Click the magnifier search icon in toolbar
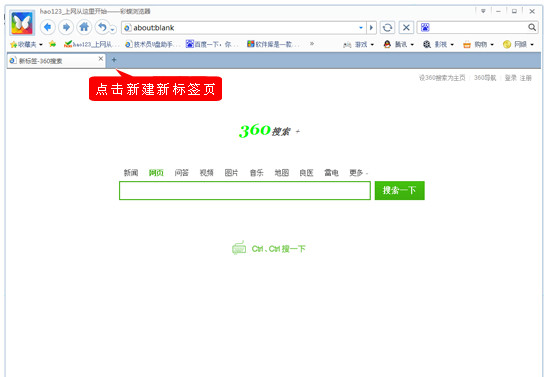 click(x=532, y=27)
